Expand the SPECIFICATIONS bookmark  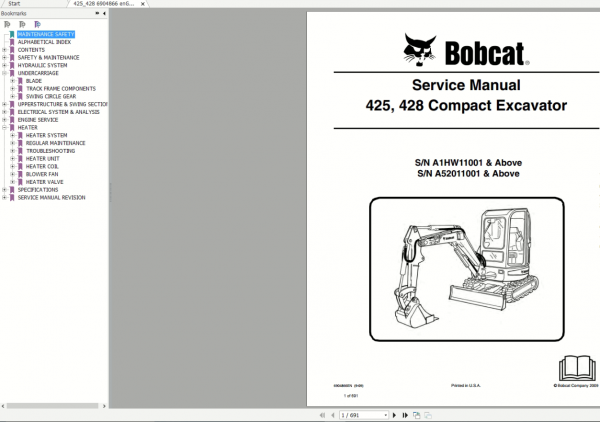click(4, 190)
